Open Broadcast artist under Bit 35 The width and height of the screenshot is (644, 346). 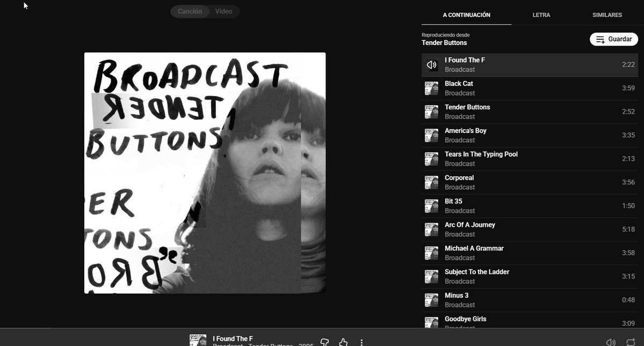[x=460, y=211]
